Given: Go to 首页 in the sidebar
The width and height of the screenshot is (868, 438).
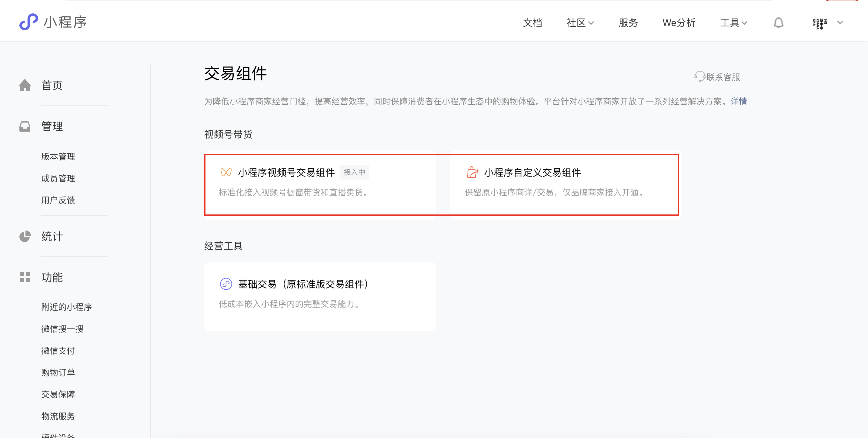Looking at the screenshot, I should coord(52,85).
